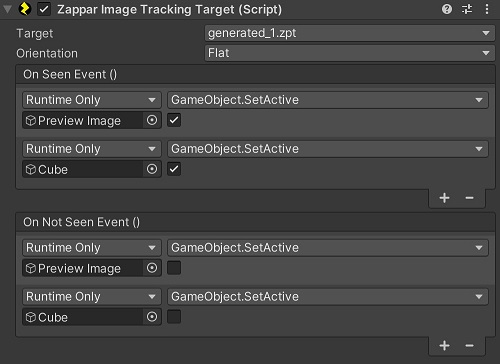The width and height of the screenshot is (500, 364).
Task: Open component help reference icon
Action: coord(447,9)
